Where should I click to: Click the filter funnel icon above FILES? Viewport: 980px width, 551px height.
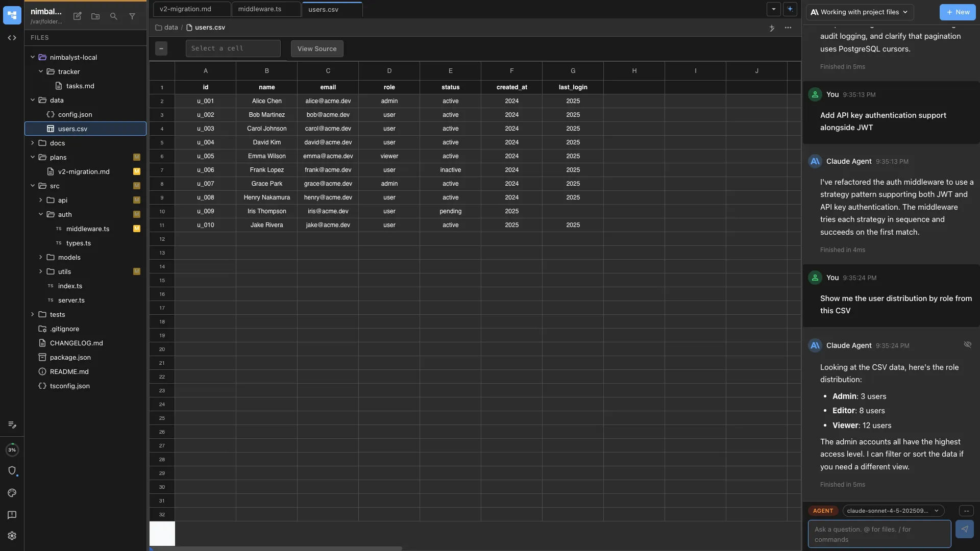pos(132,16)
